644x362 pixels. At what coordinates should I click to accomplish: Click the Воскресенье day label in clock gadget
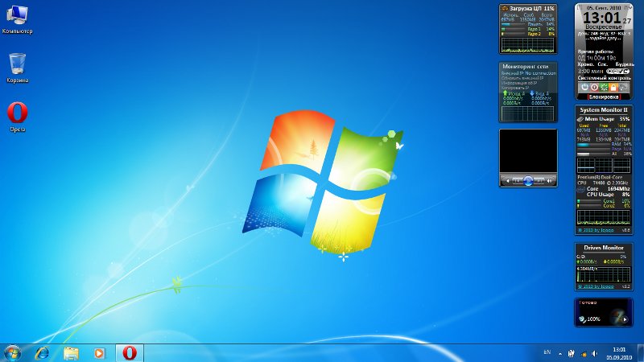pyautogui.click(x=603, y=27)
